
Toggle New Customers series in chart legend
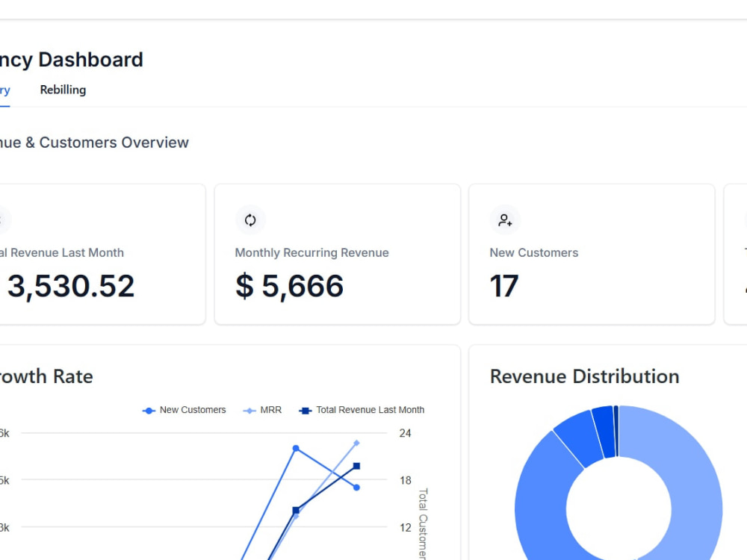(184, 410)
